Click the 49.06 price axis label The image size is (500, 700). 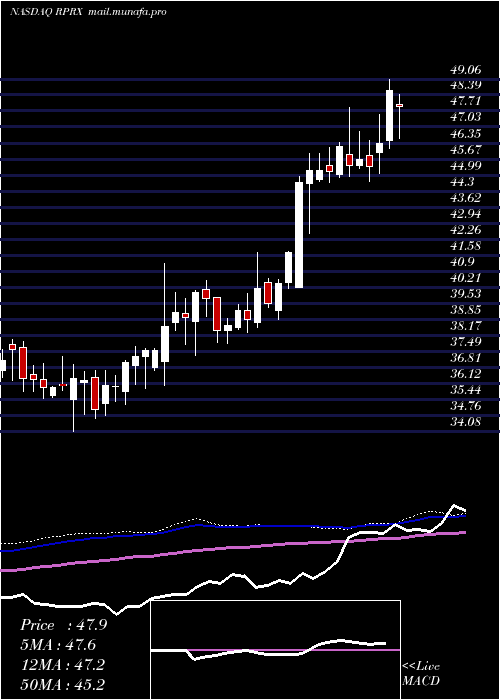tap(466, 69)
